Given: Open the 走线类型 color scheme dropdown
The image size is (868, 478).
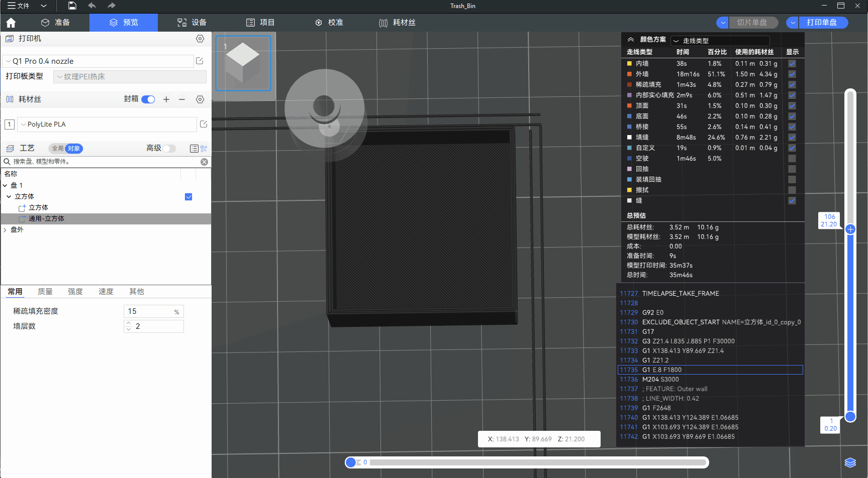Looking at the screenshot, I should 720,41.
